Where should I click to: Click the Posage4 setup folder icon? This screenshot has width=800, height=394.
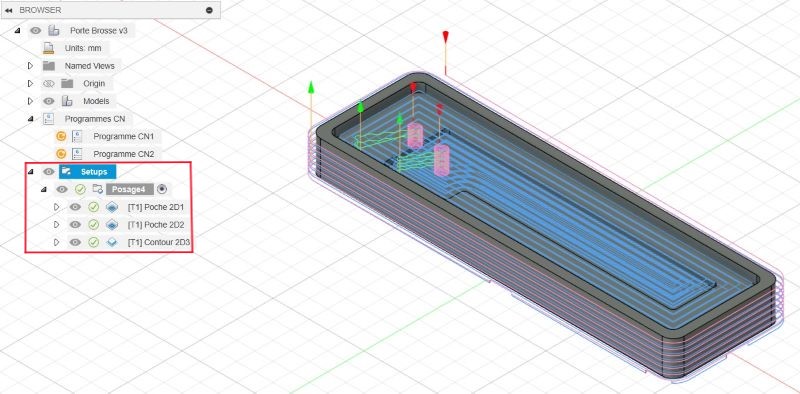pos(97,189)
